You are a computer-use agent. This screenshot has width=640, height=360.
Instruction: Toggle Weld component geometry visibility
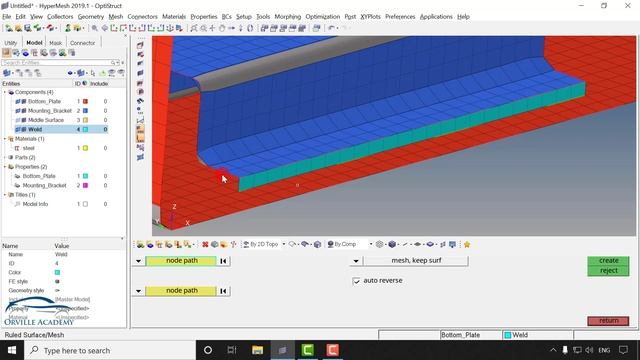pyautogui.click(x=18, y=130)
